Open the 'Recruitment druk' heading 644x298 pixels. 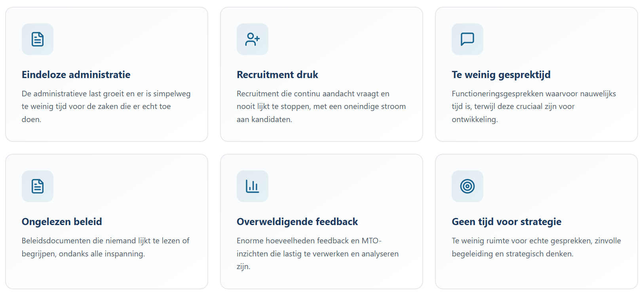[277, 75]
